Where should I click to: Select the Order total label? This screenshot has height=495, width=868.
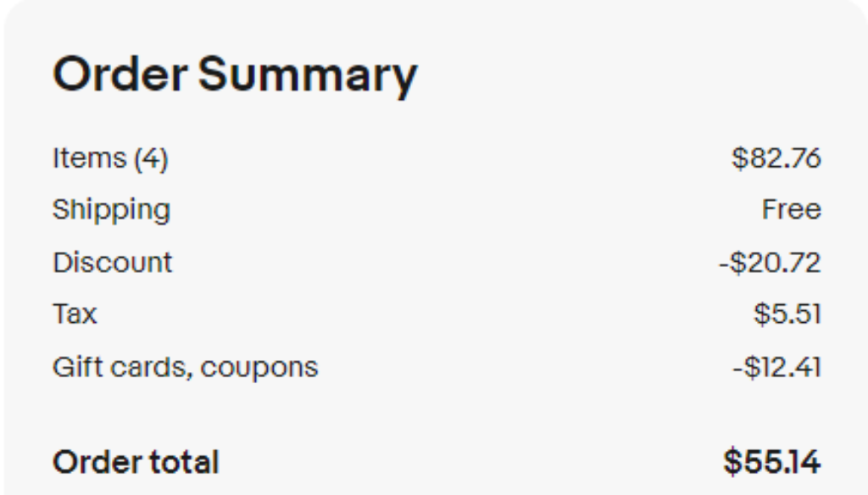[x=136, y=462]
